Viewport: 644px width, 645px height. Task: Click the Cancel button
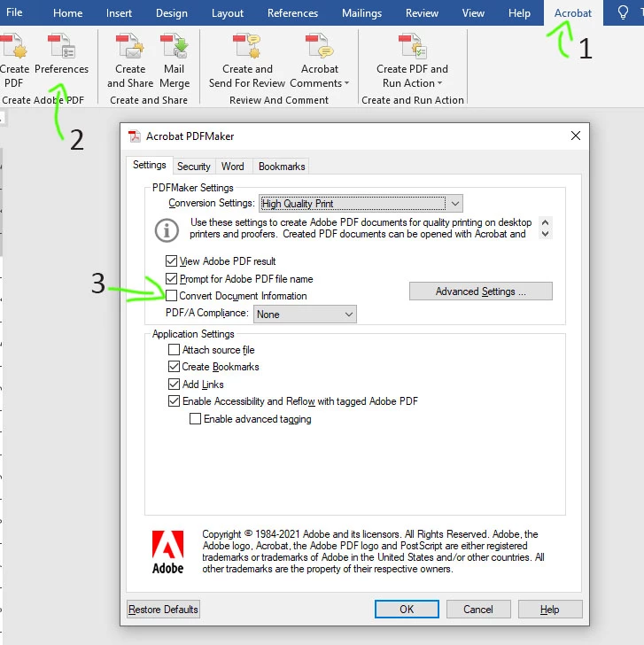pyautogui.click(x=478, y=610)
